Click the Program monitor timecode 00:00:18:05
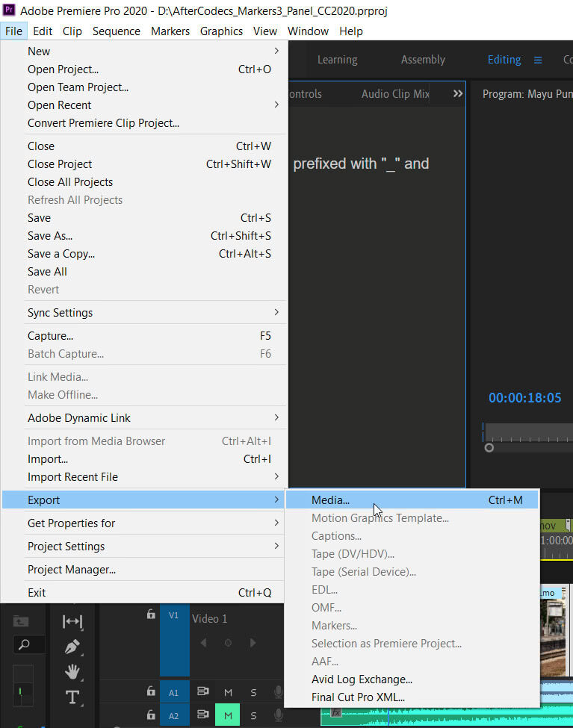573x728 pixels. (x=524, y=398)
